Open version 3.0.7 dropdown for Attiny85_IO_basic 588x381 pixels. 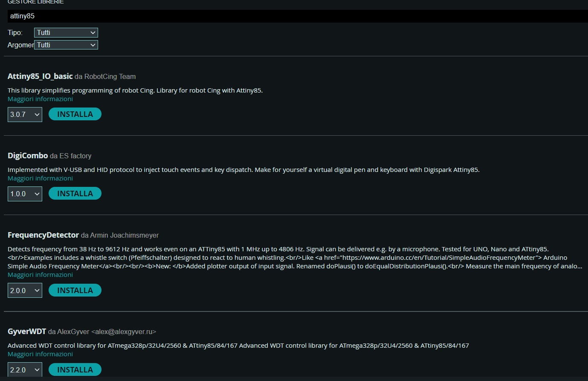25,114
